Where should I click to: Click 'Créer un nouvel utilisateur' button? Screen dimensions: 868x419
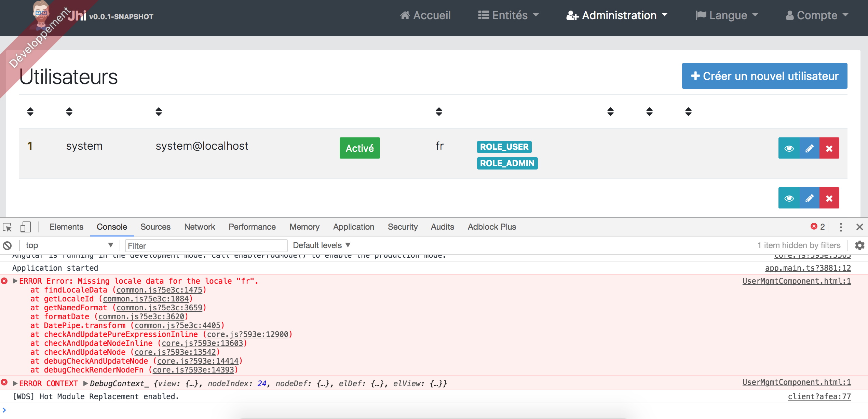pyautogui.click(x=764, y=76)
